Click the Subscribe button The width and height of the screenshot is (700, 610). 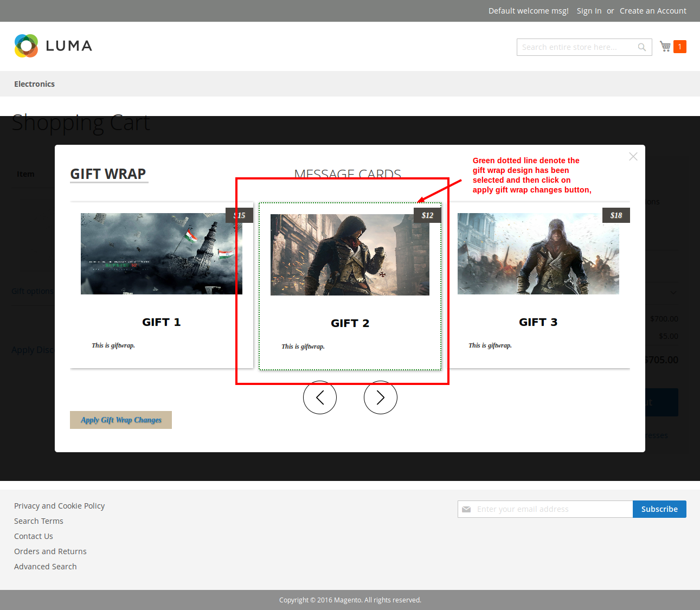click(x=659, y=509)
